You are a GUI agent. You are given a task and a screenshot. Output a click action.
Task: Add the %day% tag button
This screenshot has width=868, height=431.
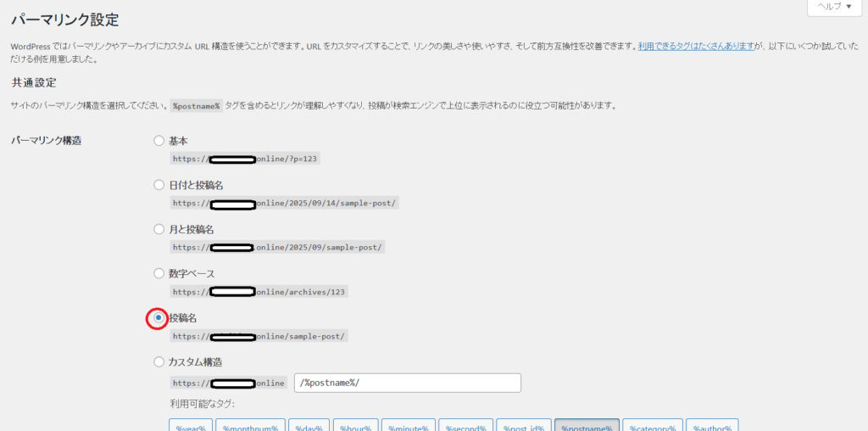[x=309, y=425]
